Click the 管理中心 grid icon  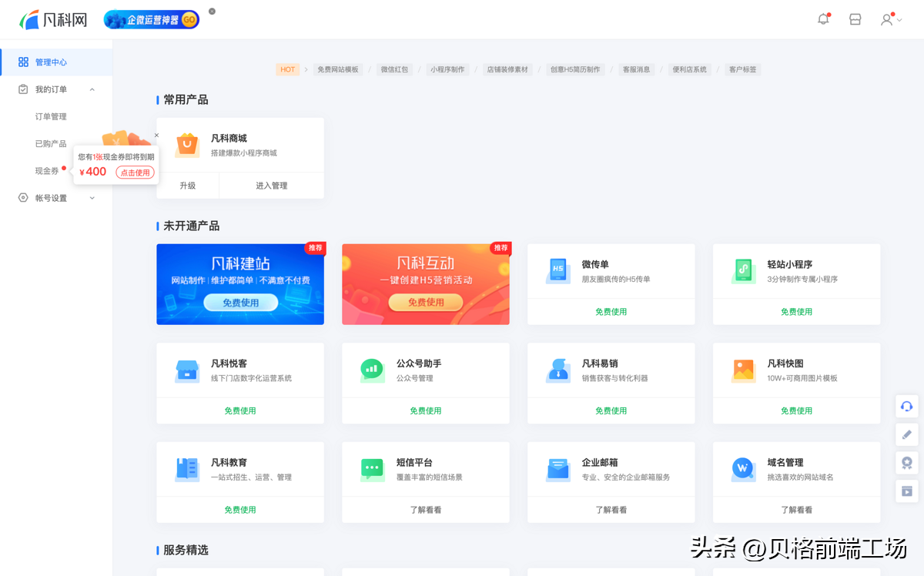pyautogui.click(x=23, y=62)
